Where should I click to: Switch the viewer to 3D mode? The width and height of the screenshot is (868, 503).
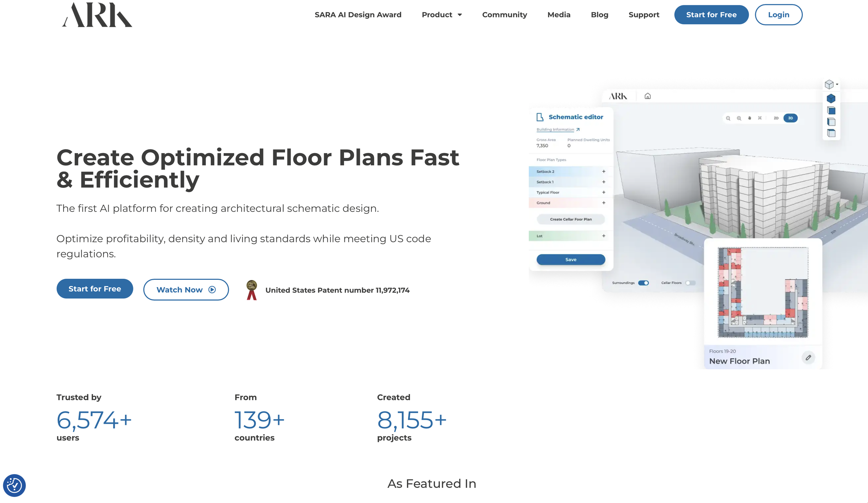pos(791,118)
